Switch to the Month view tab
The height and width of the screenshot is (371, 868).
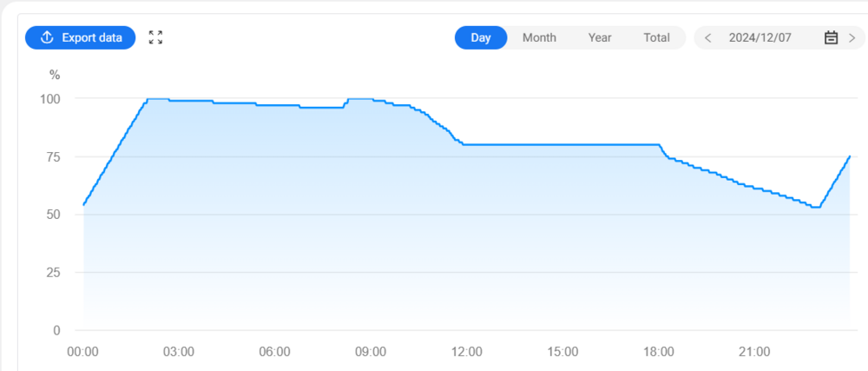[x=539, y=37]
